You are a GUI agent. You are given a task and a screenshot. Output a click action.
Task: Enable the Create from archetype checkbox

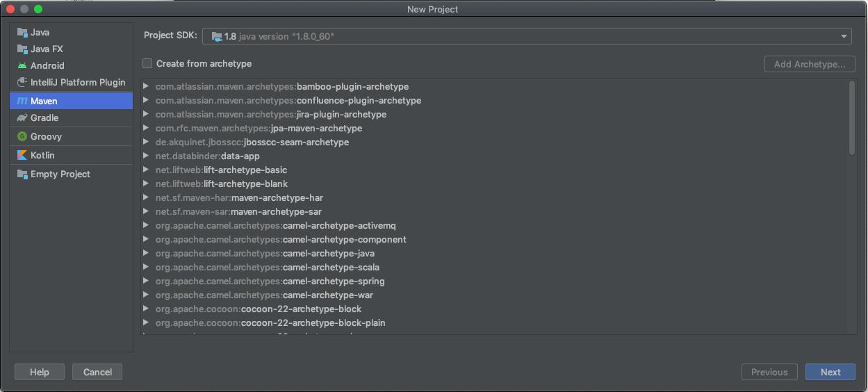pos(147,63)
